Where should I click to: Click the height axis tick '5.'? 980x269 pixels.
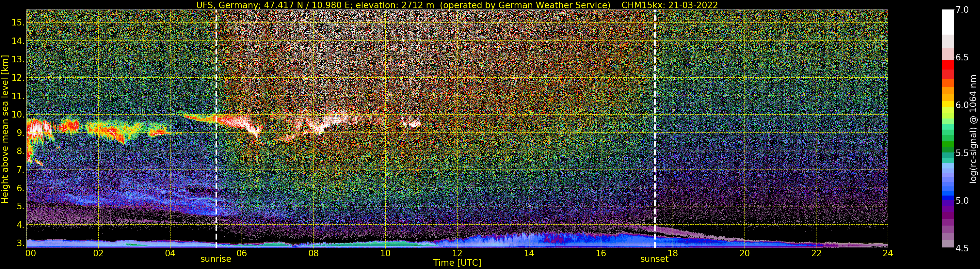(x=20, y=206)
